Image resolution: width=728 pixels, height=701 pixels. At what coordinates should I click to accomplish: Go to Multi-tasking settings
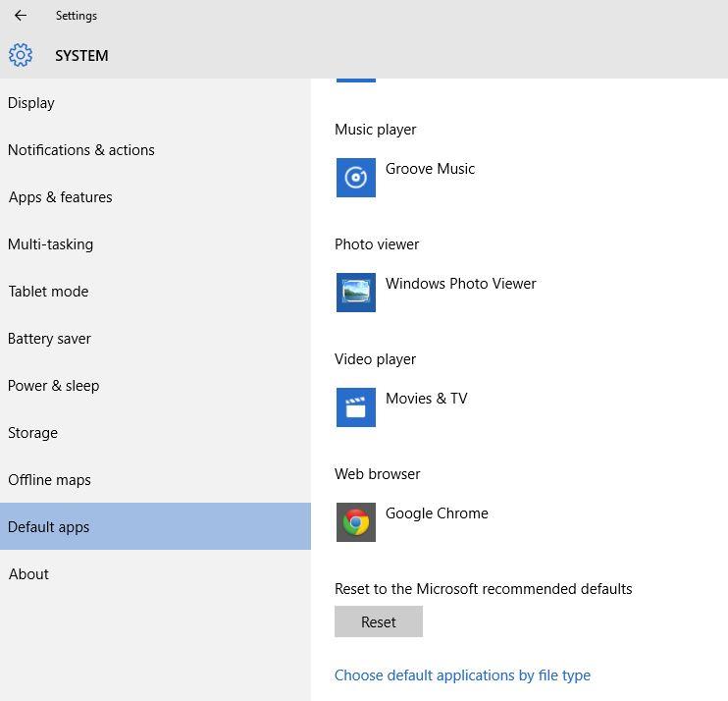pos(155,244)
